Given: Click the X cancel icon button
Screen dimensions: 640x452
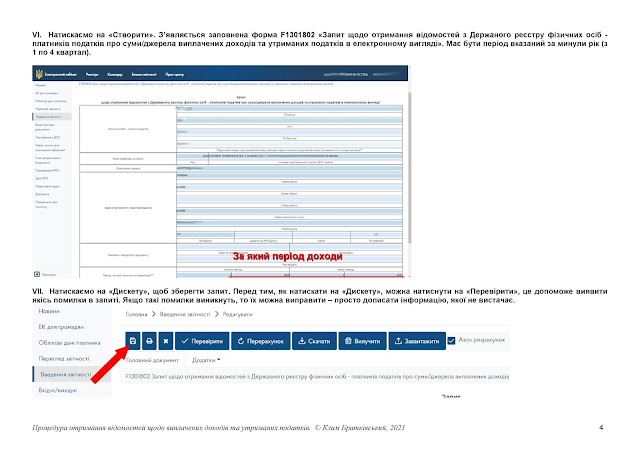Looking at the screenshot, I should click(166, 341).
